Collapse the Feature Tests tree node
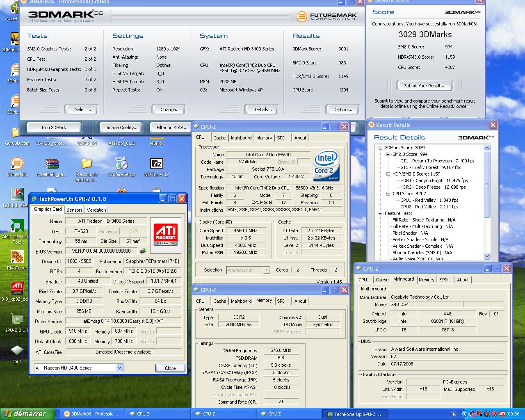Screen dimensions: 525x420 tap(380, 213)
